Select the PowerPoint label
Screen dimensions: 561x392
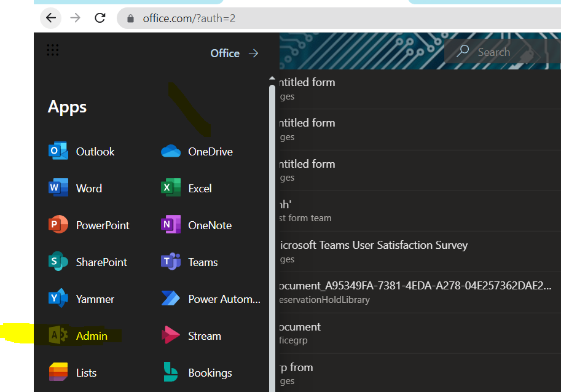(x=103, y=225)
